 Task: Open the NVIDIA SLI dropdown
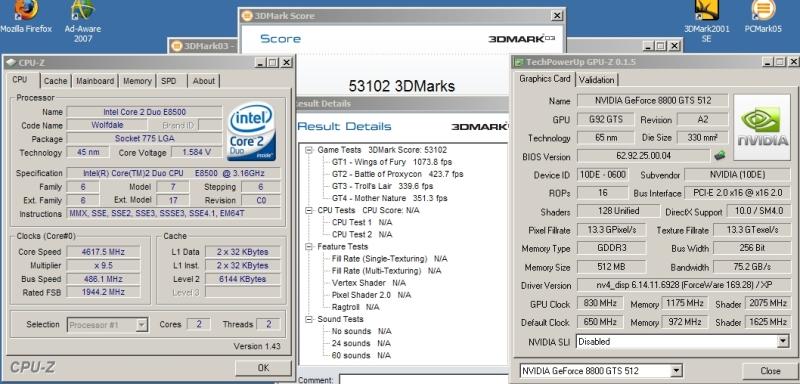(x=784, y=341)
